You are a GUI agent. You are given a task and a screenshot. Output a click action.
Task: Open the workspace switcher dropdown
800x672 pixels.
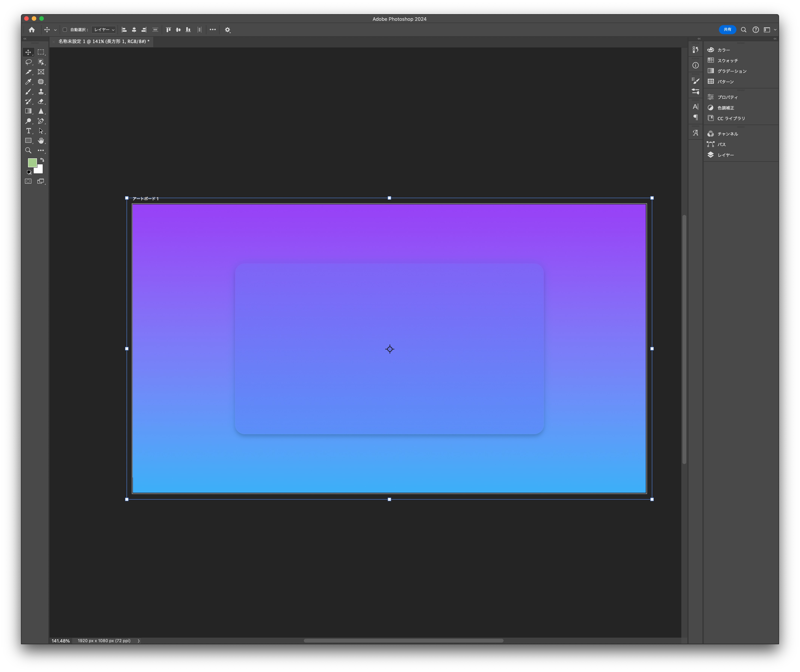[x=770, y=30]
